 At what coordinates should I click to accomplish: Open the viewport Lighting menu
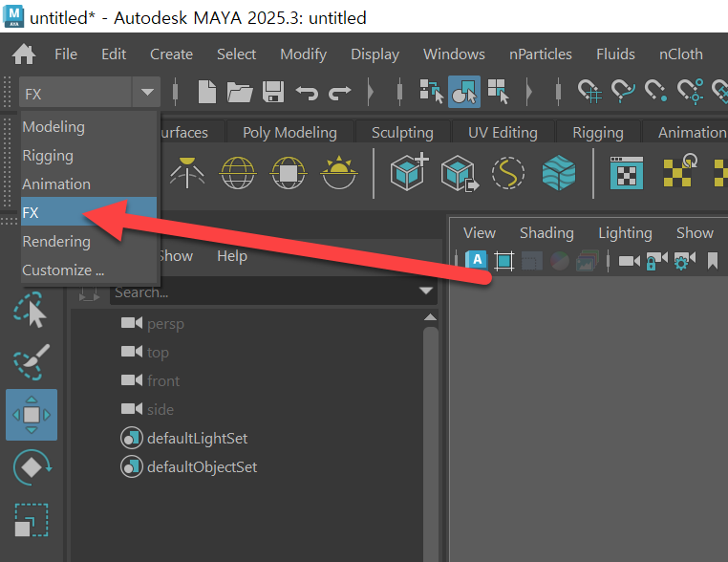pyautogui.click(x=625, y=232)
